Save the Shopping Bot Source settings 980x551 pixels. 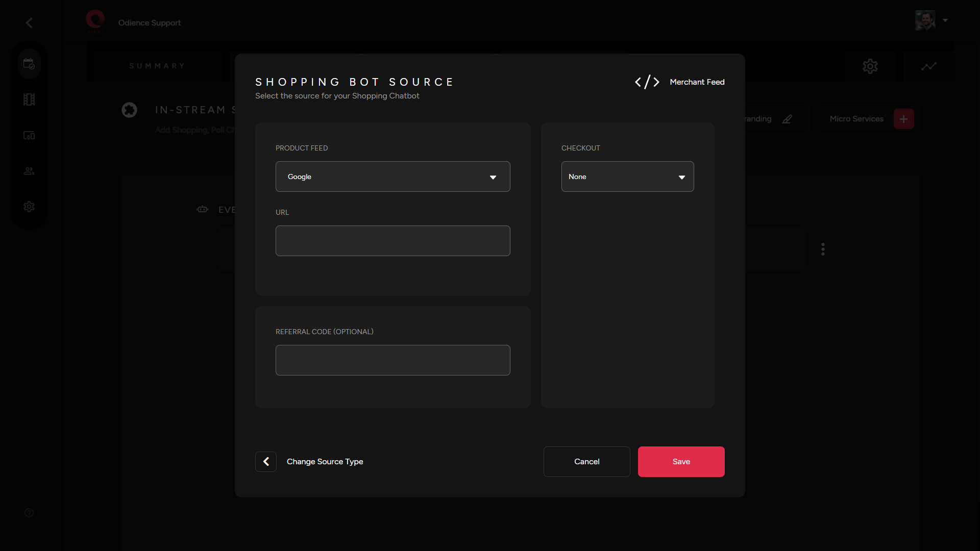pos(681,461)
